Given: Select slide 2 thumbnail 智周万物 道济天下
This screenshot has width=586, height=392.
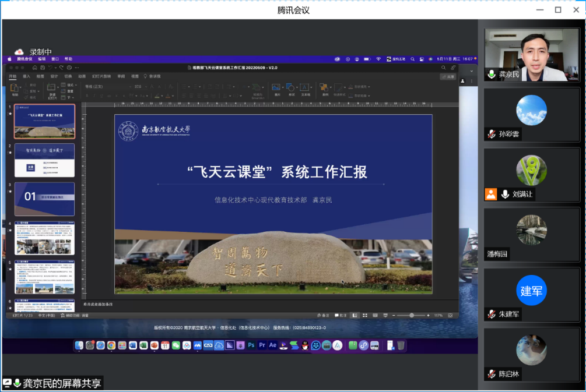Looking at the screenshot, I should (x=44, y=160).
